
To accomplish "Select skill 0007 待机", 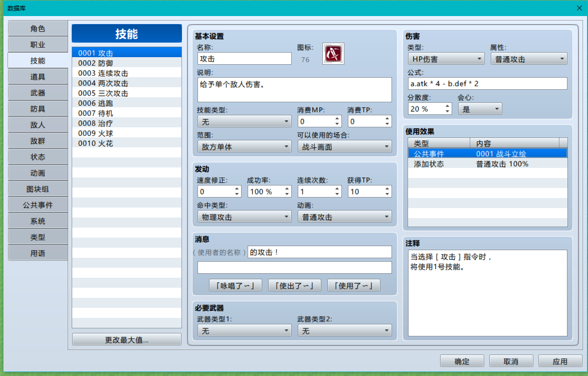I will 127,113.
